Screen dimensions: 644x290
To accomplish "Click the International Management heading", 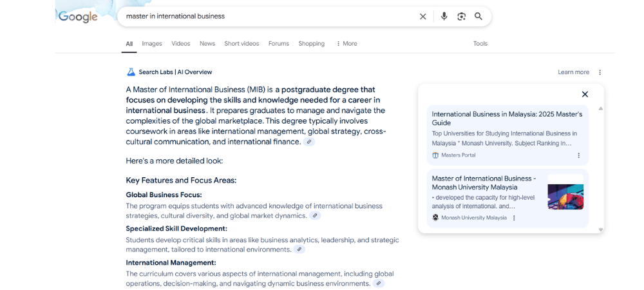I will pos(171,263).
